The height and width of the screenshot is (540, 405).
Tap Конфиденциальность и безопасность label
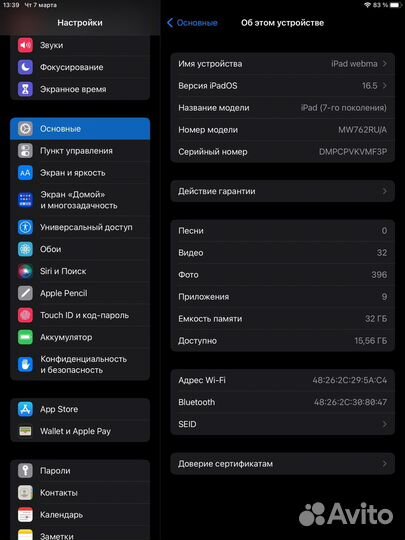pos(84,364)
